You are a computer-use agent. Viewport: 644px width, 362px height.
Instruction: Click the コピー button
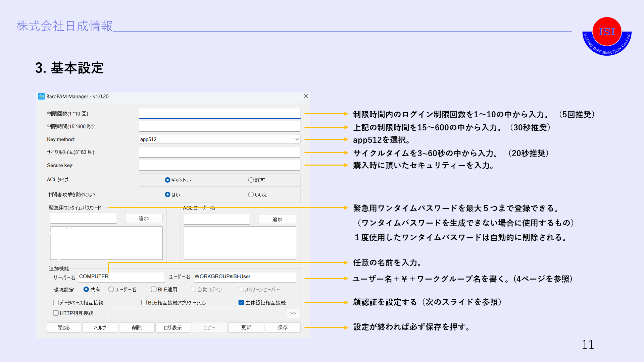click(209, 327)
